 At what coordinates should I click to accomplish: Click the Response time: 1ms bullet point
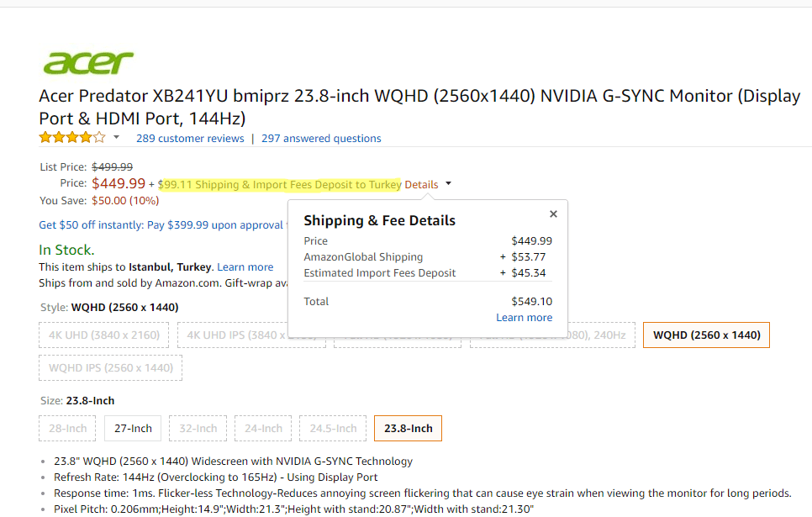[423, 493]
